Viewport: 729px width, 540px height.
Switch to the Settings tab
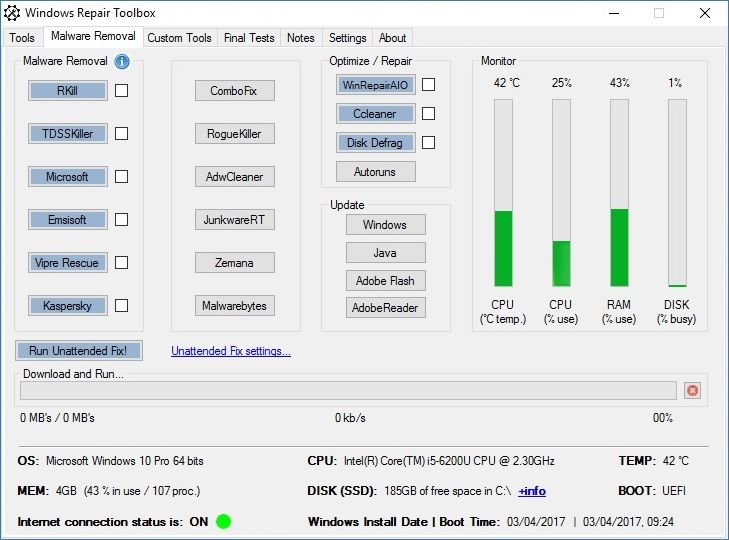(x=348, y=38)
